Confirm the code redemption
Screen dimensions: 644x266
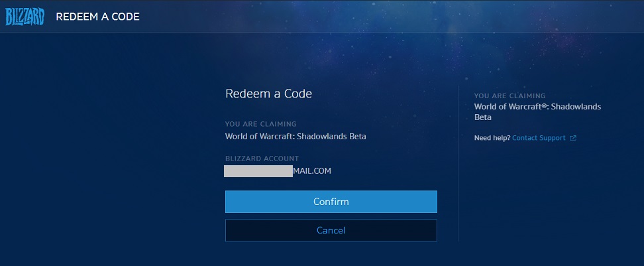point(331,202)
